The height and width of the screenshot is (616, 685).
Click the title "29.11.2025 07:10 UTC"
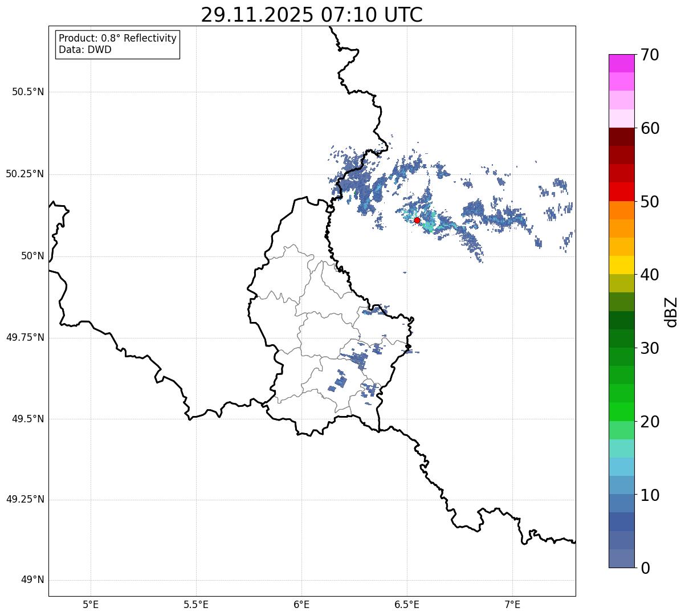pyautogui.click(x=312, y=15)
